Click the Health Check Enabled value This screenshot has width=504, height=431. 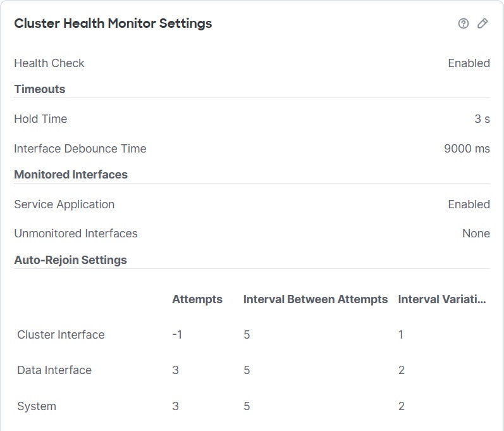[469, 63]
